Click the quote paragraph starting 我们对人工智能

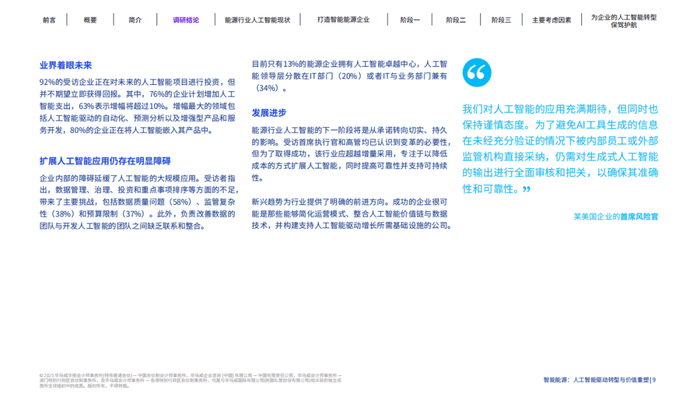coord(560,149)
